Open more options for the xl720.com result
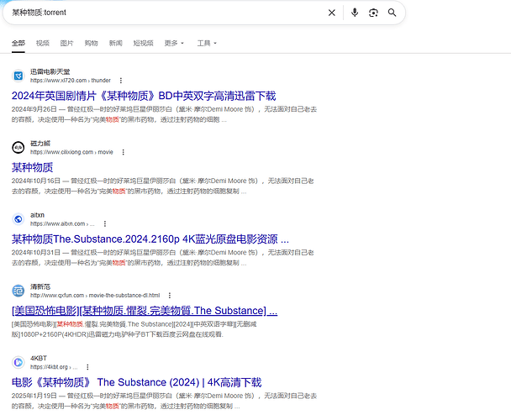 (121, 81)
